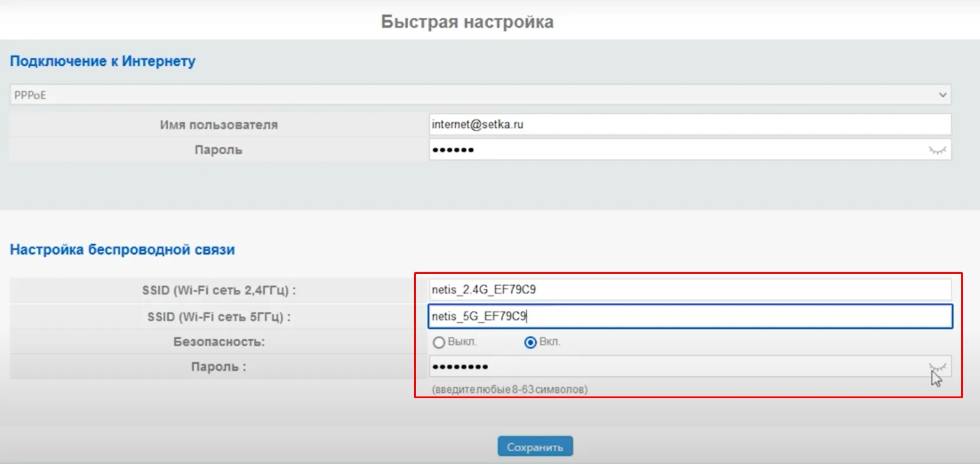
Task: Click the hint text введите любые 8-63 символов
Action: (510, 389)
